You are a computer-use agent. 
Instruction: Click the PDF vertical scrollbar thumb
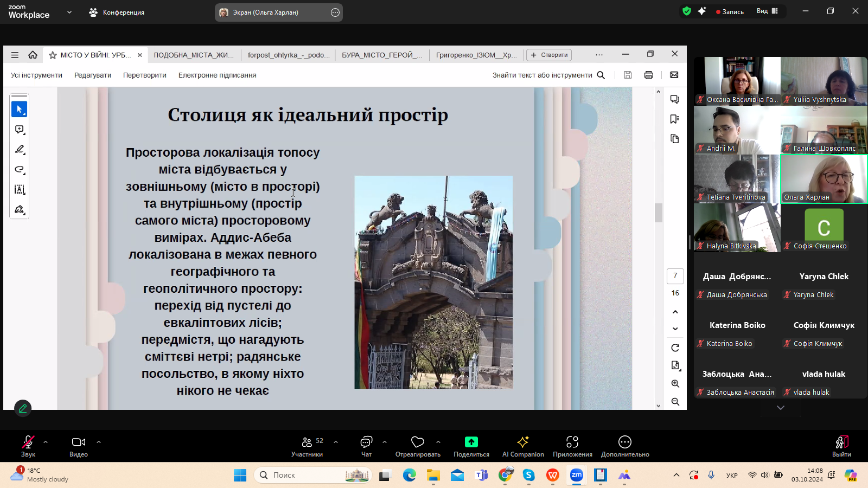[659, 213]
